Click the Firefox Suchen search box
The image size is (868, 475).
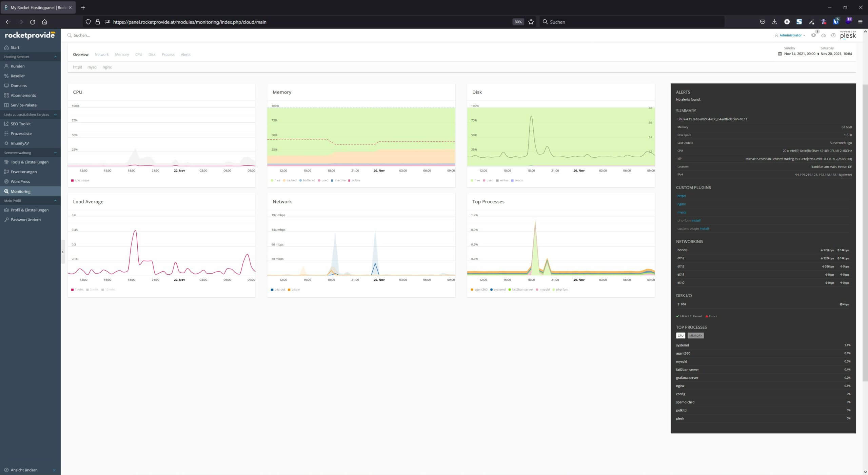click(632, 22)
